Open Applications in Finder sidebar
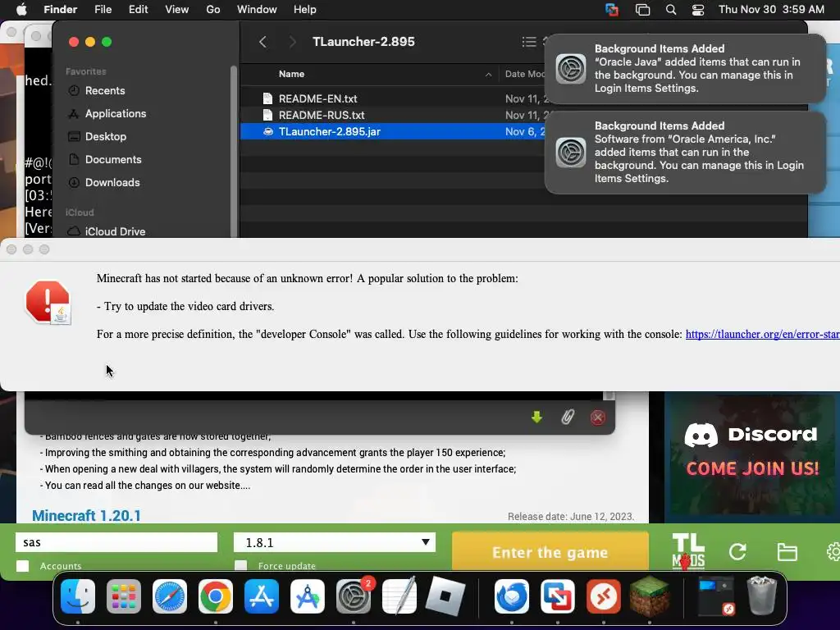 (115, 113)
